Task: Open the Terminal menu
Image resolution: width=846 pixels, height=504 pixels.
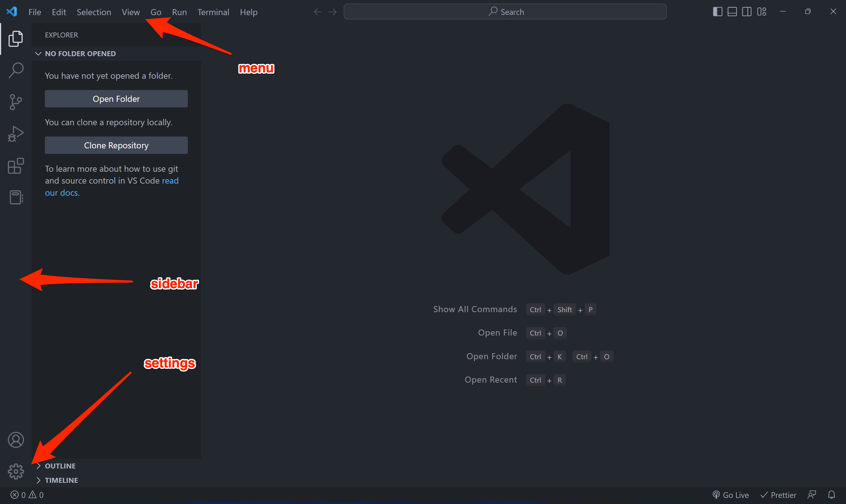Action: coord(213,12)
